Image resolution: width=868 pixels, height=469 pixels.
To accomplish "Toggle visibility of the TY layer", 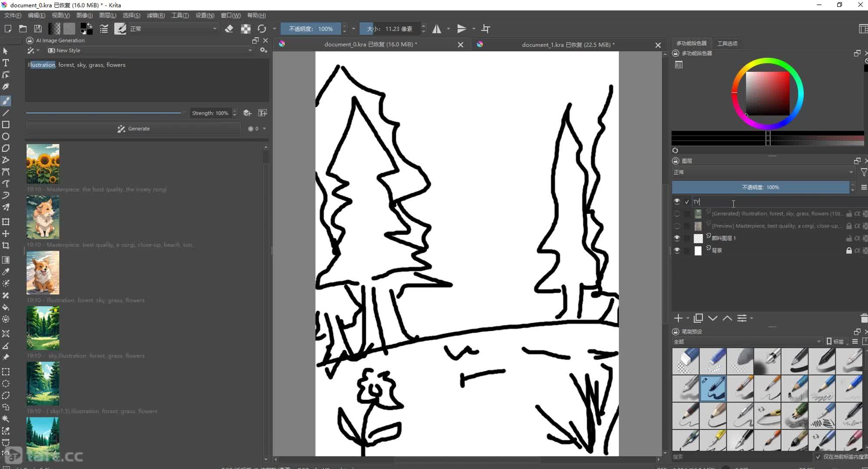I will pos(677,201).
